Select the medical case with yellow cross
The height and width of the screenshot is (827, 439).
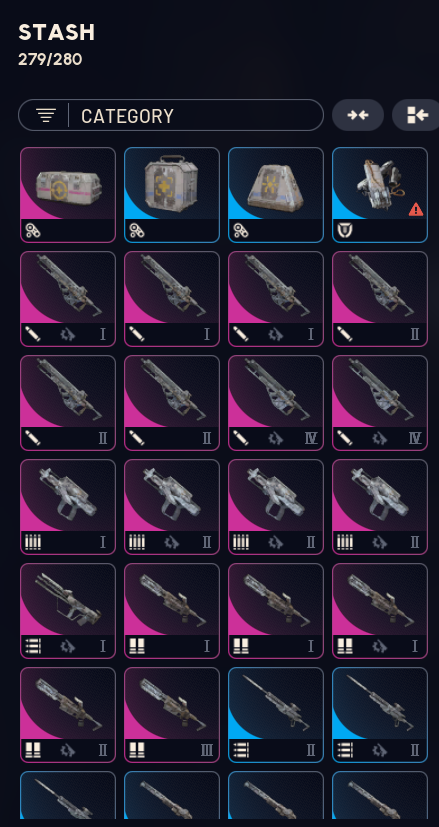click(171, 195)
